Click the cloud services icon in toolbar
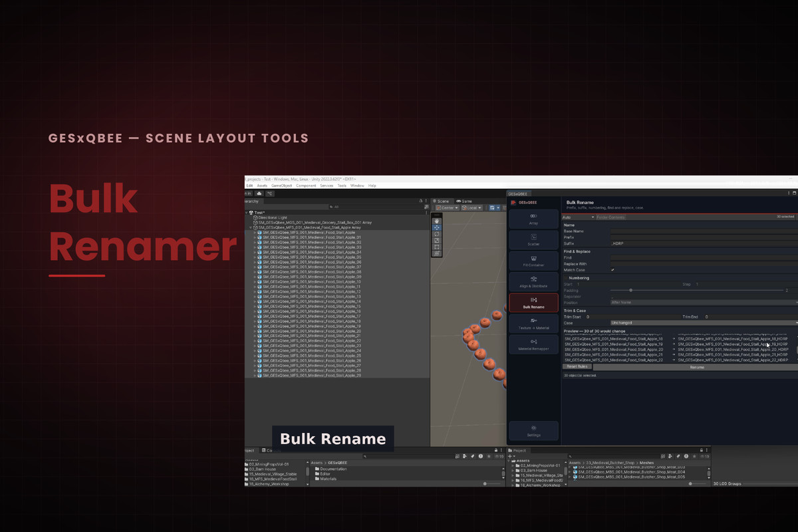 [x=259, y=194]
